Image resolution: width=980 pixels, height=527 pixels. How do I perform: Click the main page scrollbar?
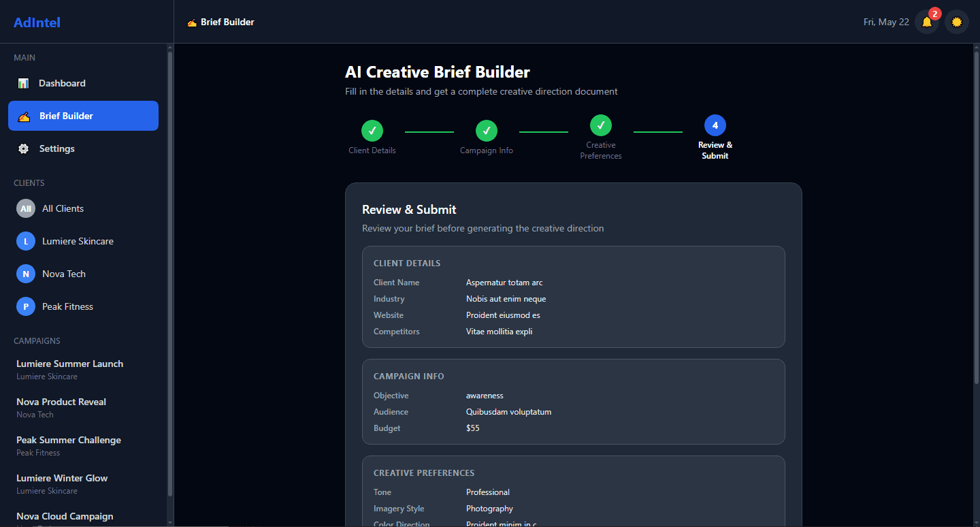click(977, 217)
